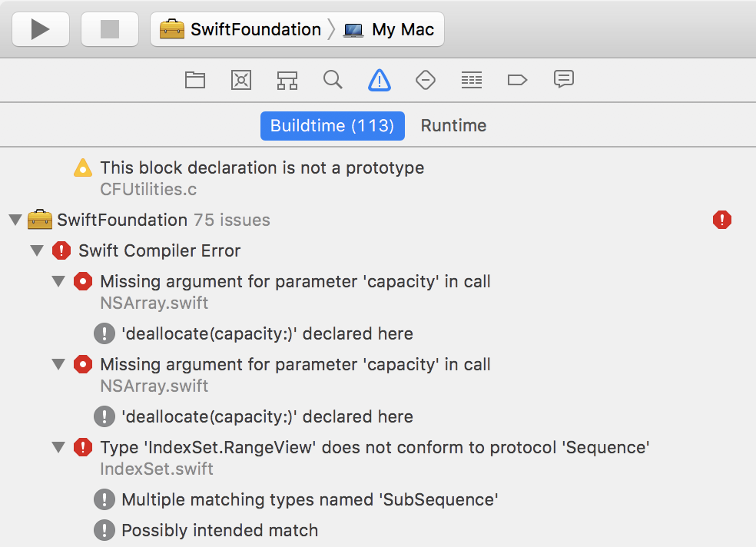Click the CFUtilities.c file name

[x=148, y=190]
